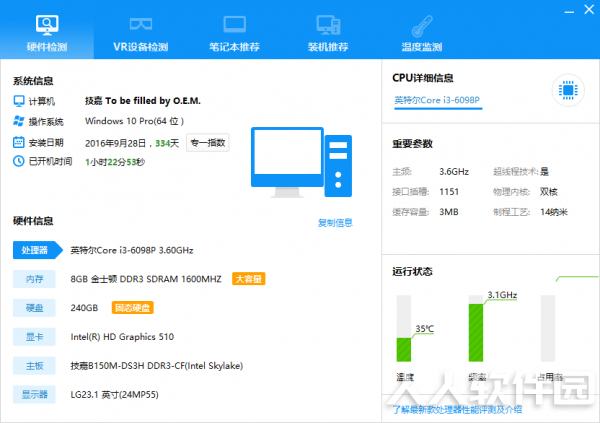
Task: Click install date 2016年9月28日
Action: click(x=116, y=143)
